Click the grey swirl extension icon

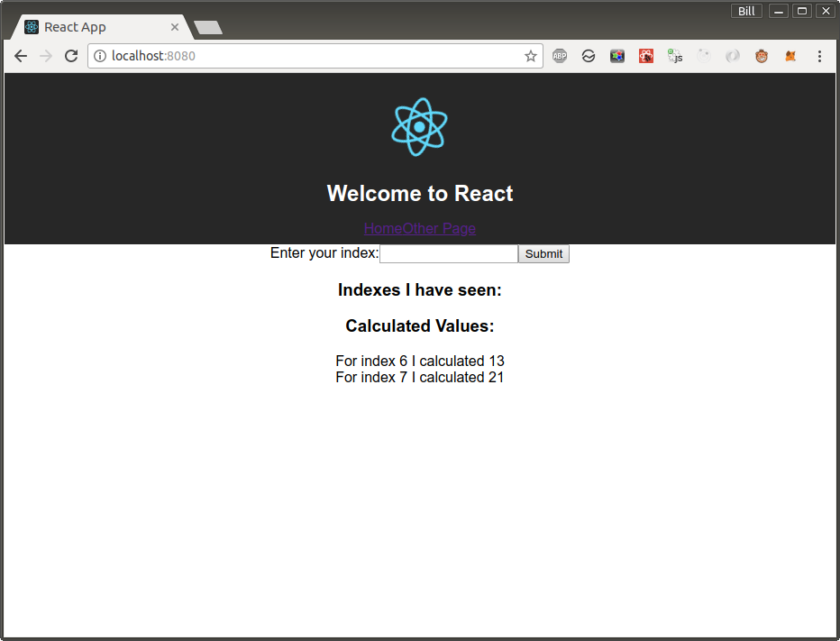[733, 56]
